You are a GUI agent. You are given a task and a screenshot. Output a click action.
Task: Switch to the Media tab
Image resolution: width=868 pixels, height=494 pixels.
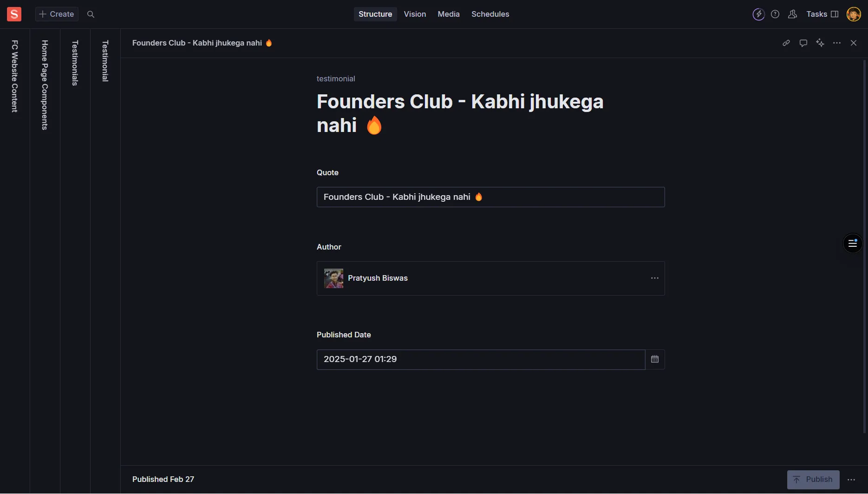(449, 14)
